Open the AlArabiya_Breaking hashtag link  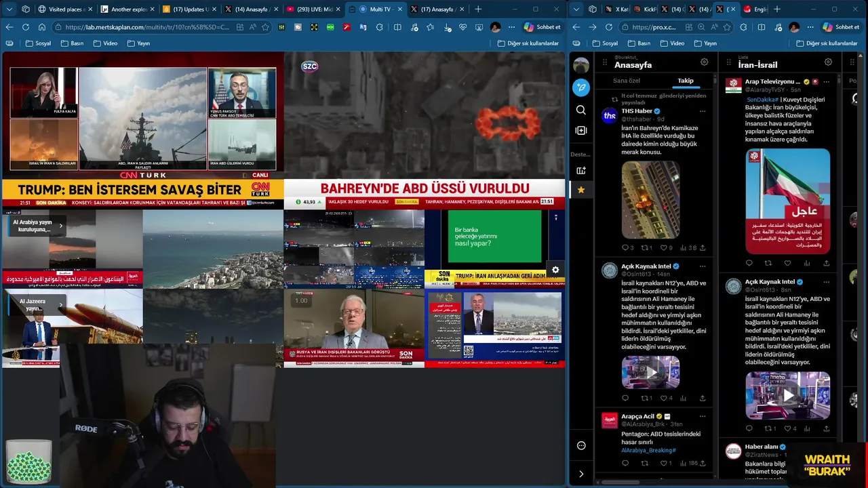tap(648, 450)
